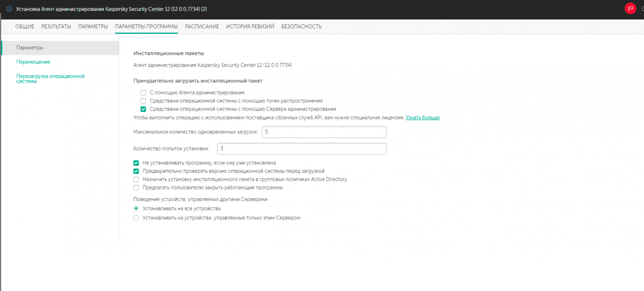Select 'управляемые только этим Сервером' radio button
The image size is (644, 291).
tap(136, 218)
